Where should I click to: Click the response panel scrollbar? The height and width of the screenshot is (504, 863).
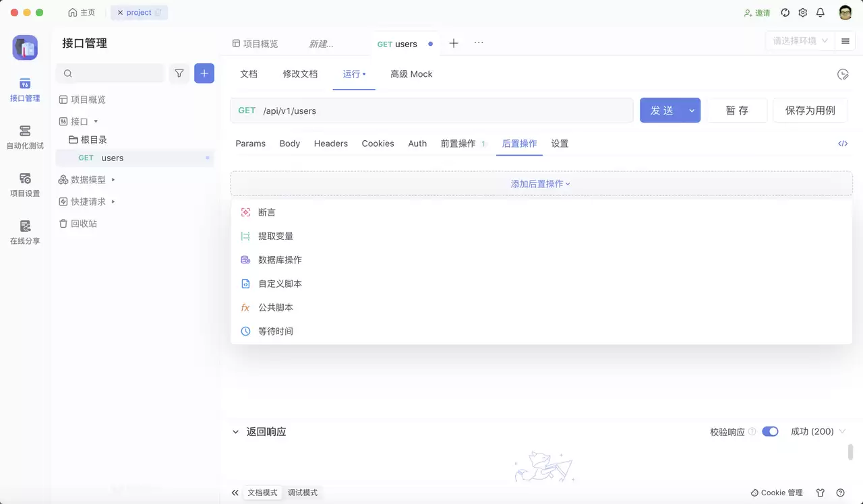tap(850, 452)
